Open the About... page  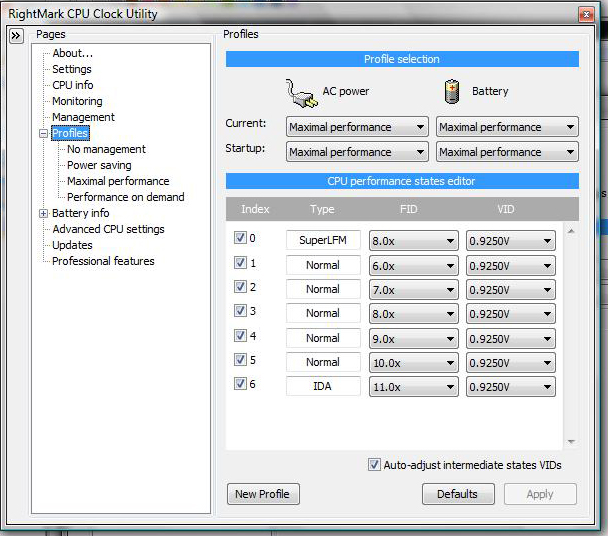pyautogui.click(x=73, y=53)
